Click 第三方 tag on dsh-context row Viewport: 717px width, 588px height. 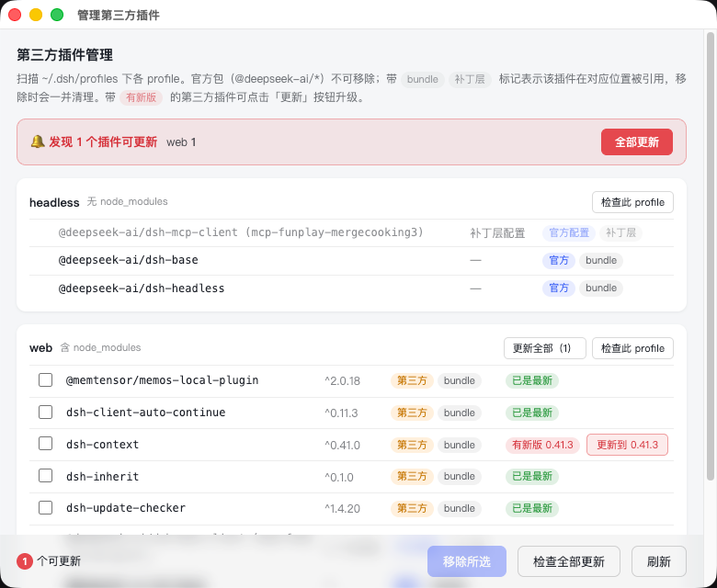point(412,445)
